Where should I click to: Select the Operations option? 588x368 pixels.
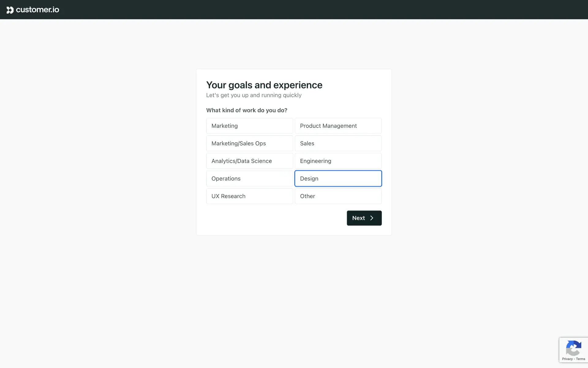pos(249,178)
